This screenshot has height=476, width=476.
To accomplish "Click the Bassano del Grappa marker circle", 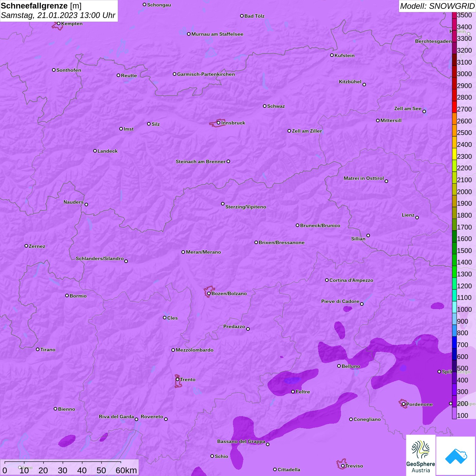I will (x=268, y=444).
